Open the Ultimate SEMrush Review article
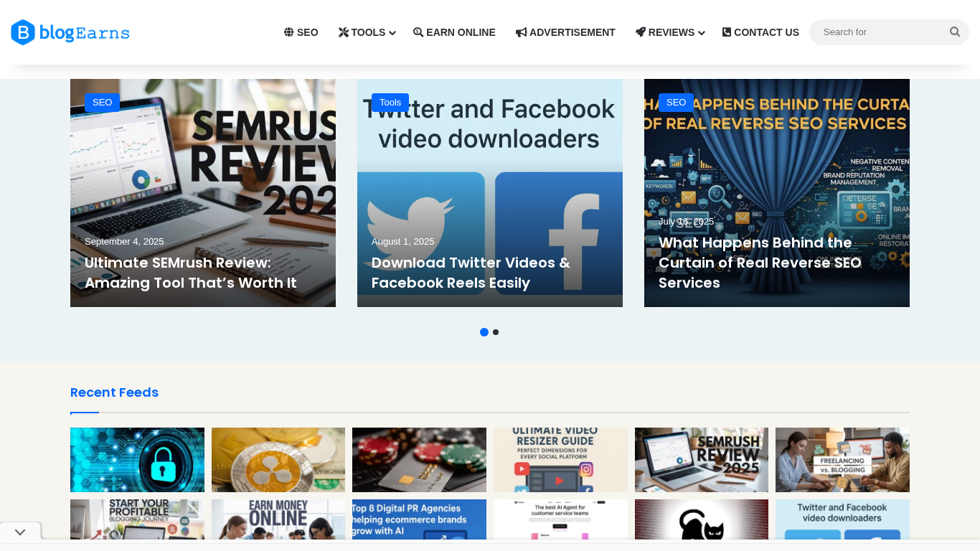The image size is (980, 551). point(191,273)
